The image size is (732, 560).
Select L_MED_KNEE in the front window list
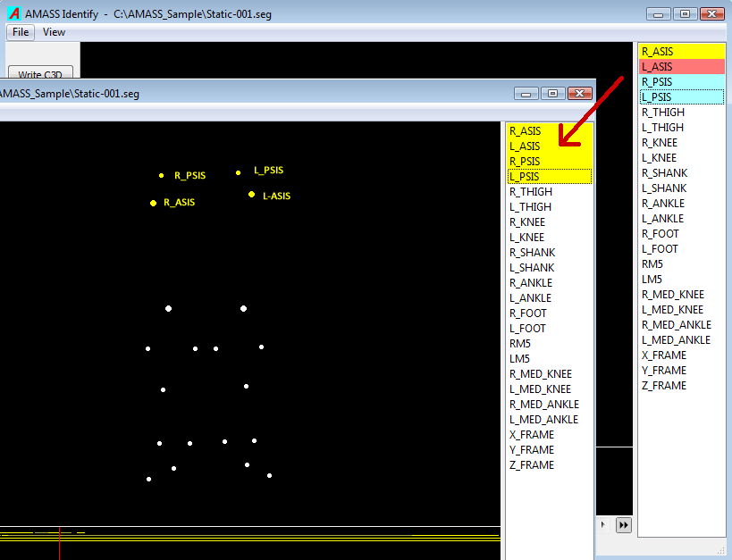tap(550, 389)
